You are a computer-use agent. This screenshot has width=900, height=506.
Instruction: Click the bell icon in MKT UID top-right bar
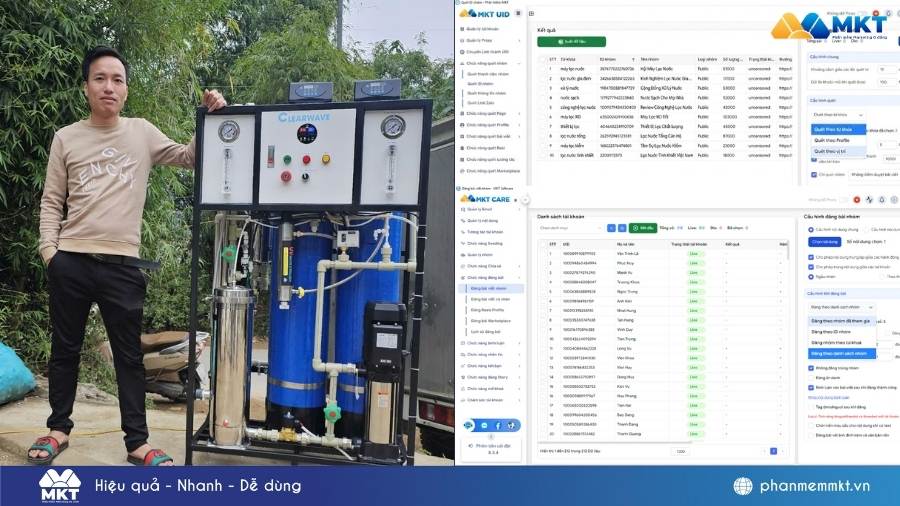[887, 13]
